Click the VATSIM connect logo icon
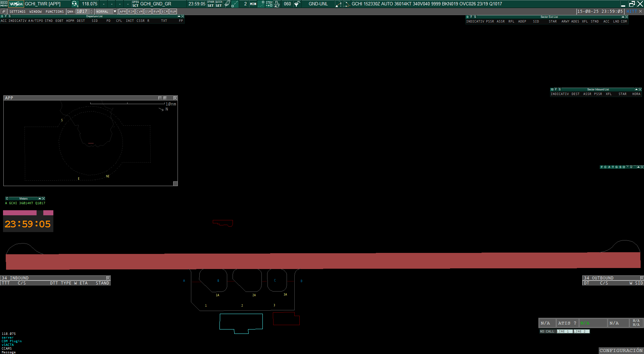Screen dimensions: 644x354 coord(16,4)
